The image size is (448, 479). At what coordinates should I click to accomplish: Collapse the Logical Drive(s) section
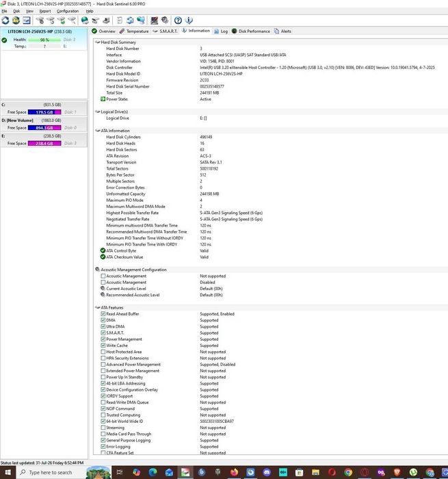coord(97,112)
